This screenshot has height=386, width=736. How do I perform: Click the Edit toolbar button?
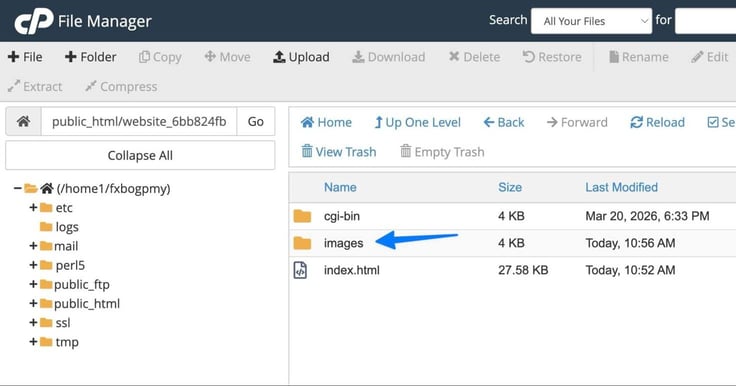tap(710, 57)
